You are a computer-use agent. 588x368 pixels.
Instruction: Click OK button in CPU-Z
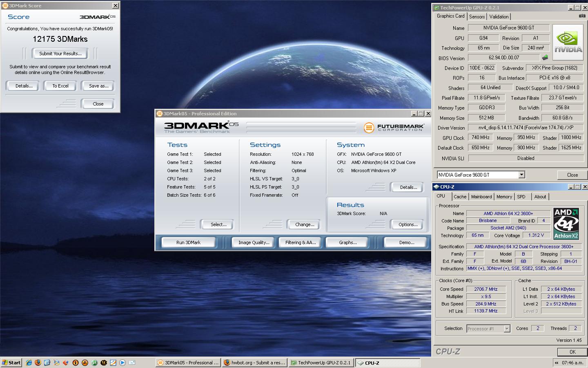point(572,352)
